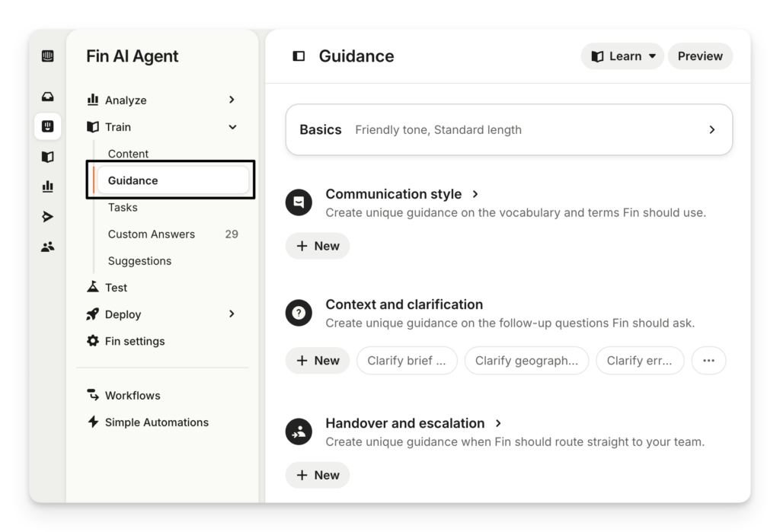Open the 'Clarify brief ...' guidance chip

(x=407, y=361)
